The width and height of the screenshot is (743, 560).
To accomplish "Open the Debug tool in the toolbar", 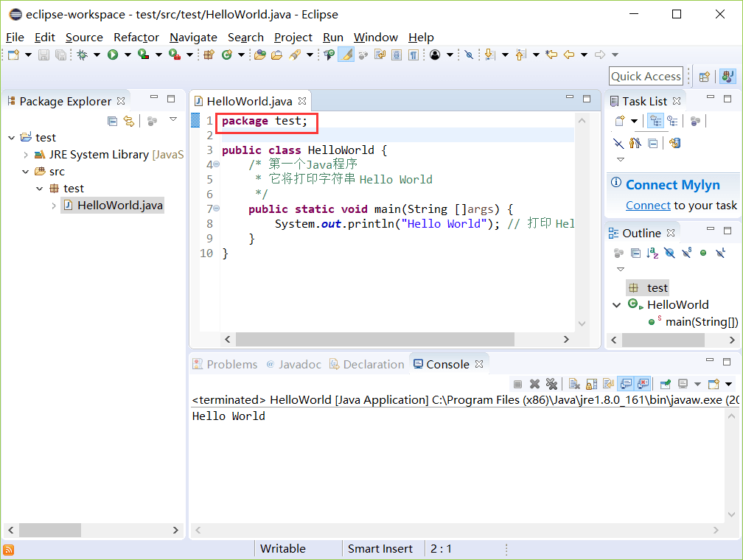I will coord(83,54).
